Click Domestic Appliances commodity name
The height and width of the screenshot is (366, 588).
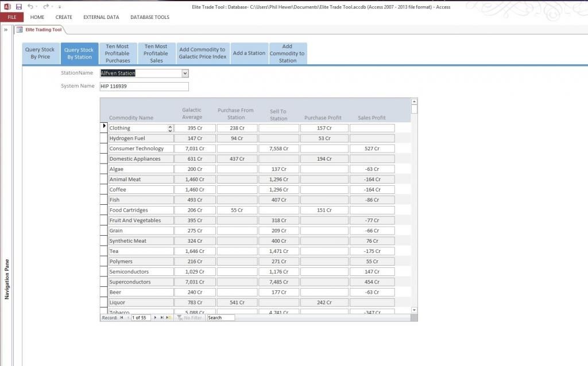(141, 159)
